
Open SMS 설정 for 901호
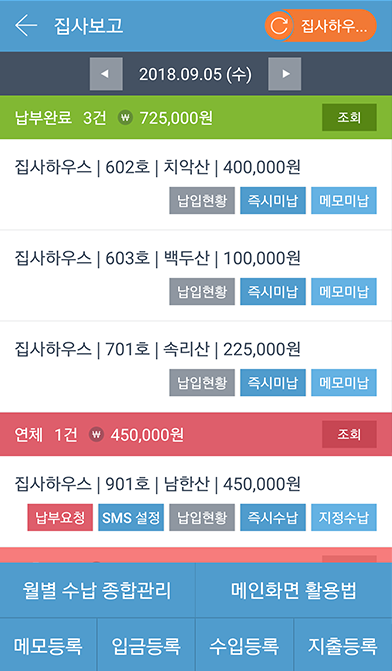tap(131, 517)
